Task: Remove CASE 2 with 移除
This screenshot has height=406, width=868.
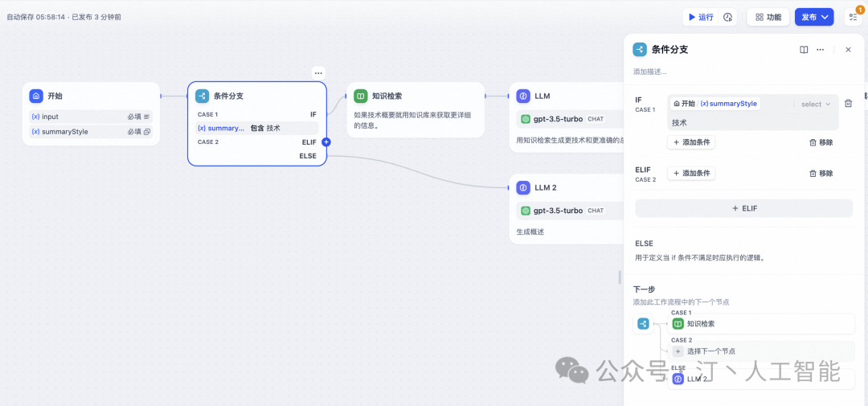Action: coord(821,174)
